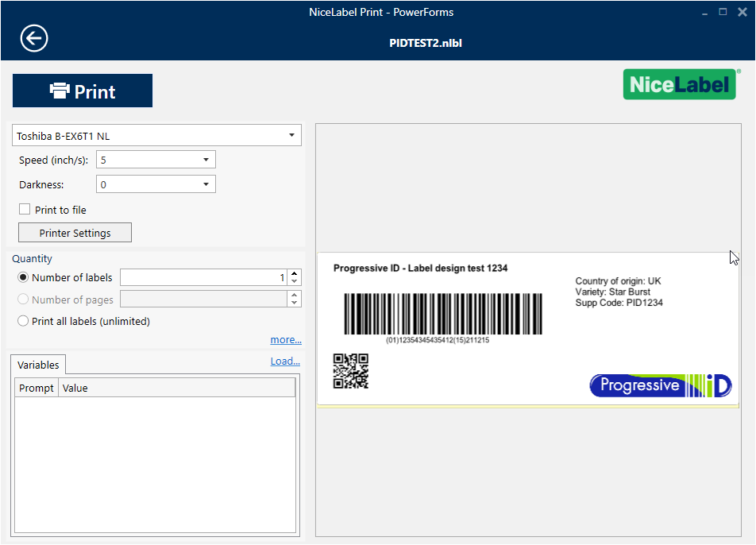This screenshot has height=545, width=756.
Task: Select Print all labels (unlimited) option
Action: tap(23, 321)
